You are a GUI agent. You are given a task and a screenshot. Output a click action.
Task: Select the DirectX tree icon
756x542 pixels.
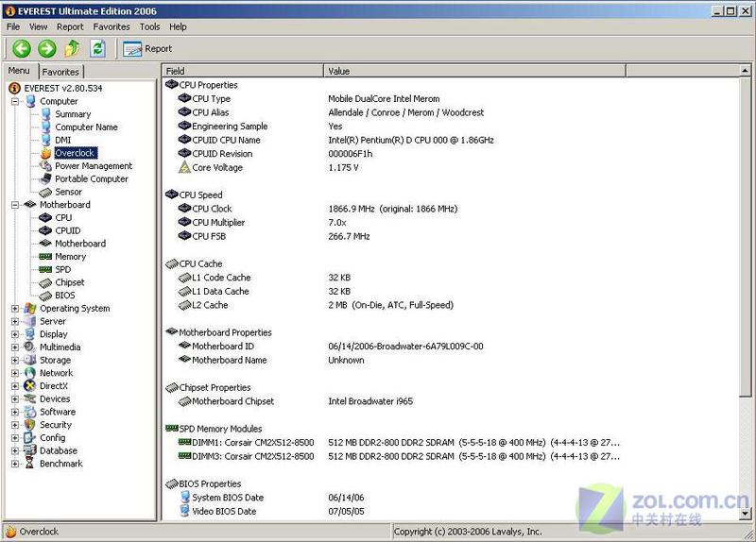coord(30,386)
